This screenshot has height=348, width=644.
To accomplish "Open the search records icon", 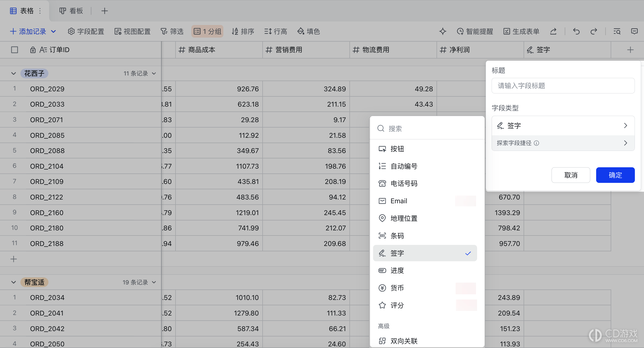I will [x=617, y=31].
